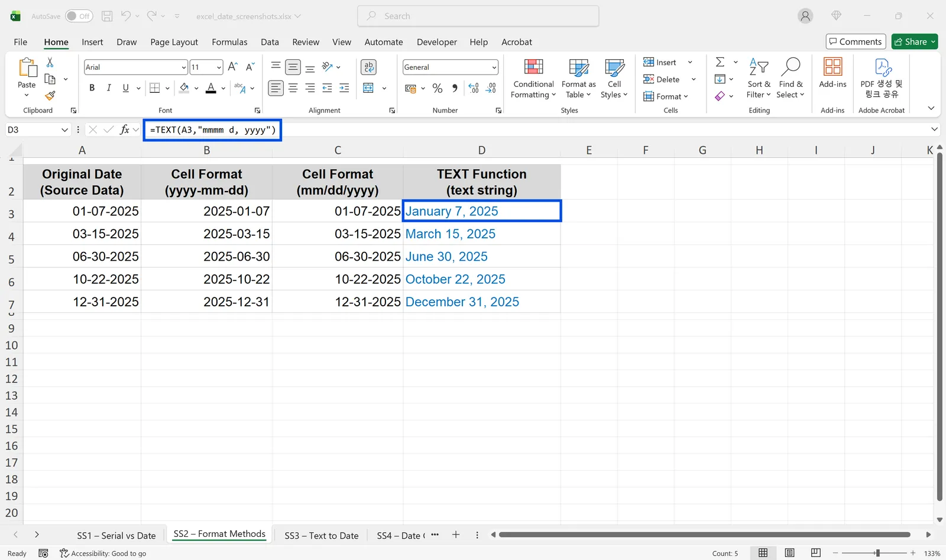Open the account profile icon
Viewport: 946px width, 560px height.
pyautogui.click(x=805, y=16)
